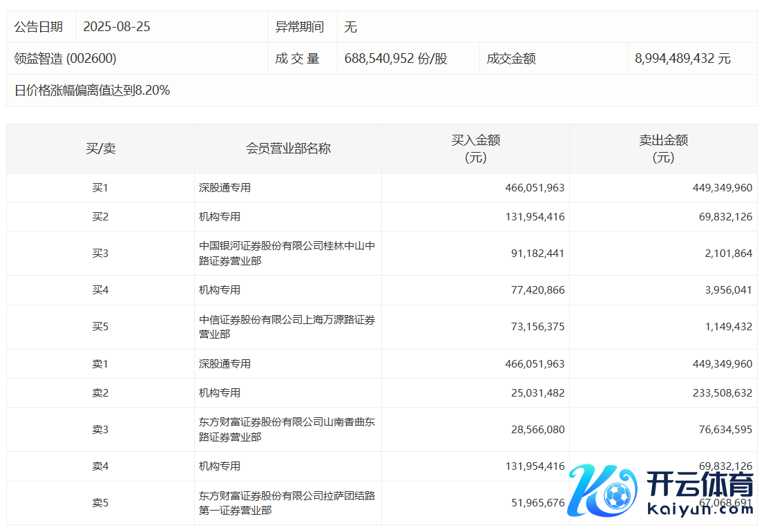
Task: Click the turnover value 8,994,489,432 元
Action: [x=682, y=59]
